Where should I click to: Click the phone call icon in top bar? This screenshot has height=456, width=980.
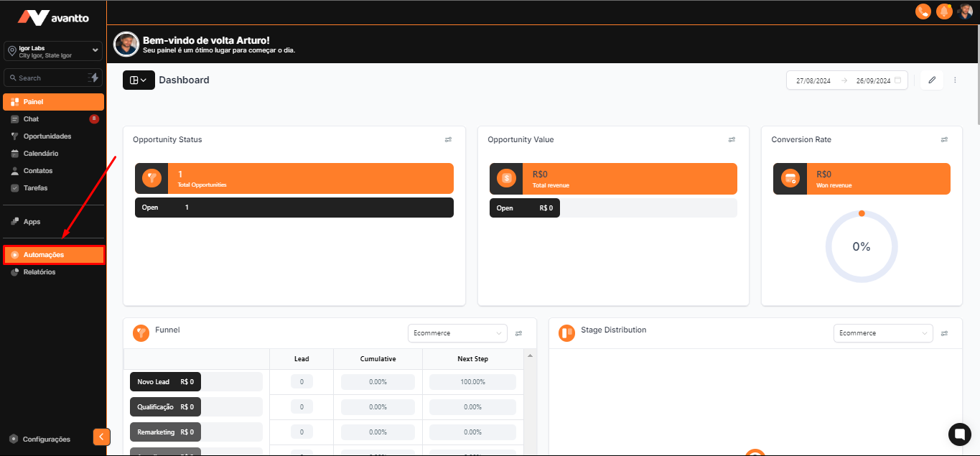point(923,11)
